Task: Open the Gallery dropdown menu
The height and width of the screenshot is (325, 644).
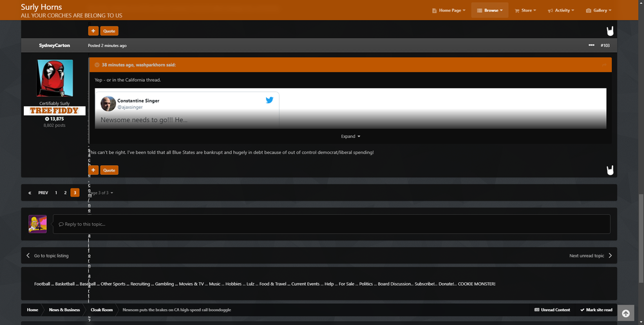Action: tap(598, 10)
